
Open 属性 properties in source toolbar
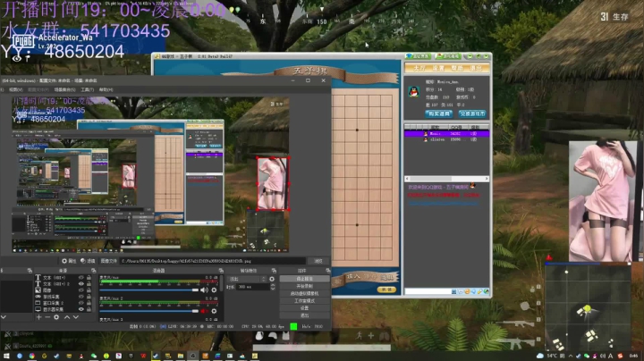pyautogui.click(x=69, y=261)
